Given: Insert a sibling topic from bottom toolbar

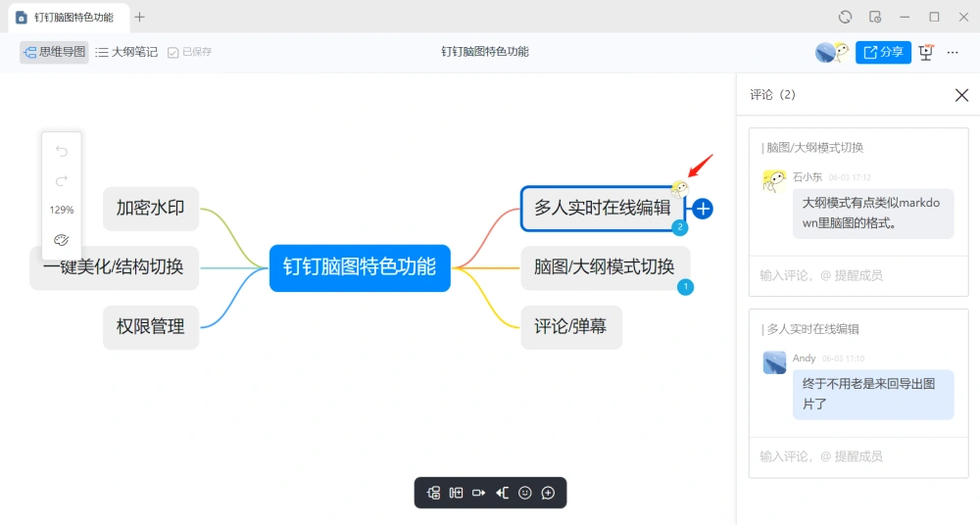Looking at the screenshot, I should 457,493.
